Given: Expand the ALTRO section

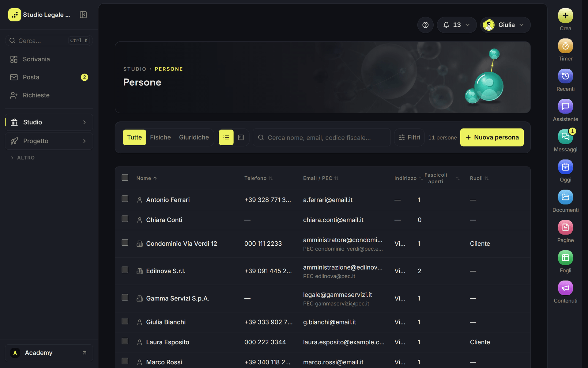Looking at the screenshot, I should [23, 158].
